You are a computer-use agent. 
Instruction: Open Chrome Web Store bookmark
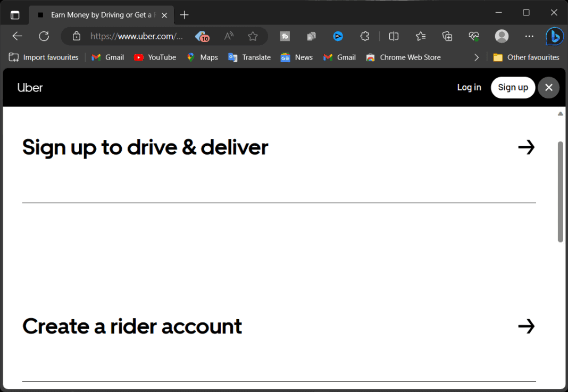(403, 57)
